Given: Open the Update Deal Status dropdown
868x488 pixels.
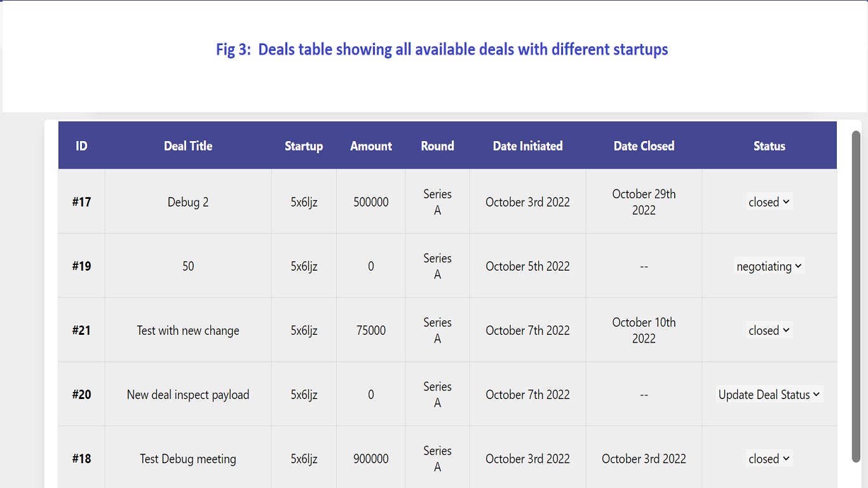Looking at the screenshot, I should click(x=769, y=395).
